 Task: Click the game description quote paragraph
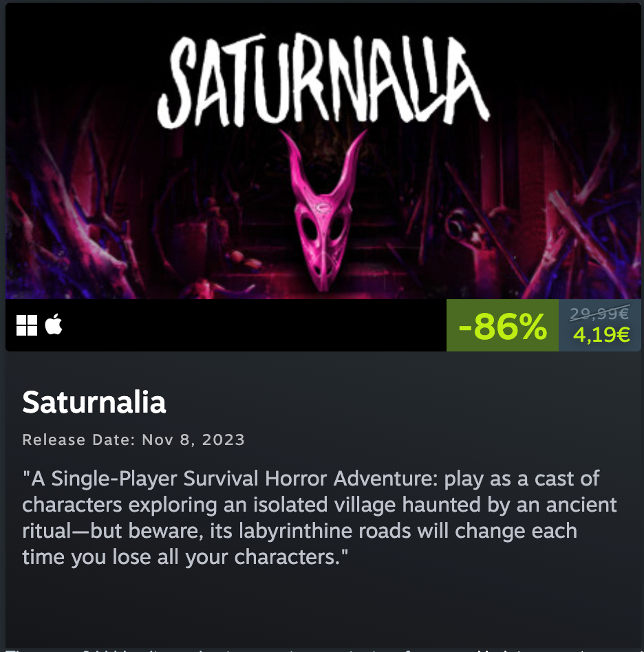(319, 518)
